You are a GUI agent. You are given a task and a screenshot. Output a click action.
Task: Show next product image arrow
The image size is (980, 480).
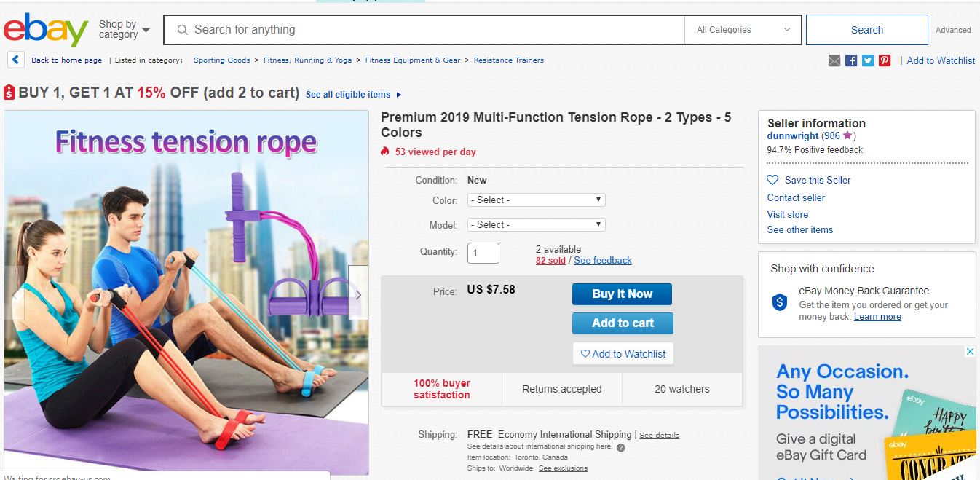[x=358, y=294]
